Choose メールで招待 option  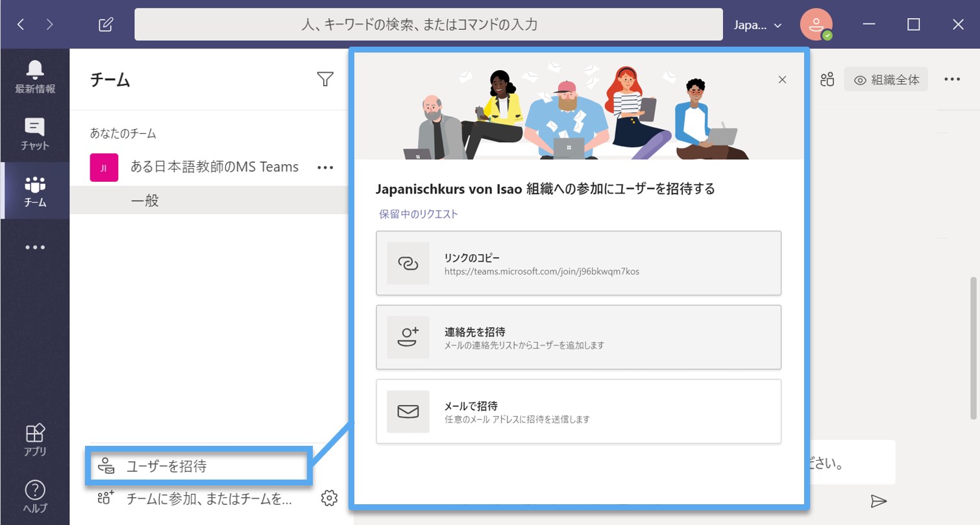[x=578, y=411]
